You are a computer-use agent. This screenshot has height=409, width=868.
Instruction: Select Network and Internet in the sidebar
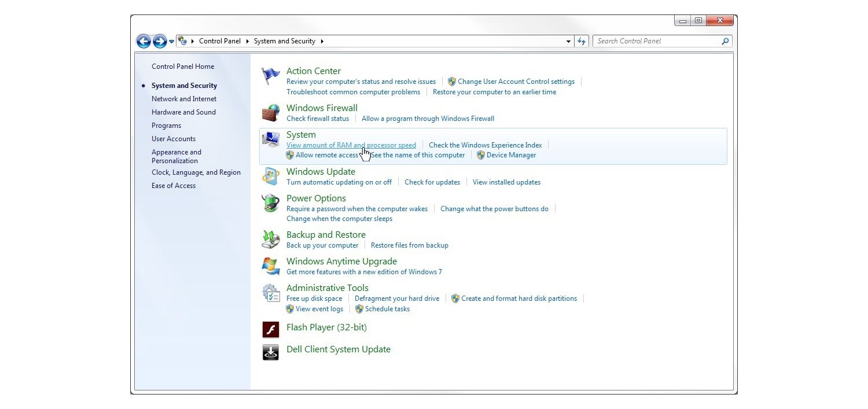pyautogui.click(x=184, y=98)
